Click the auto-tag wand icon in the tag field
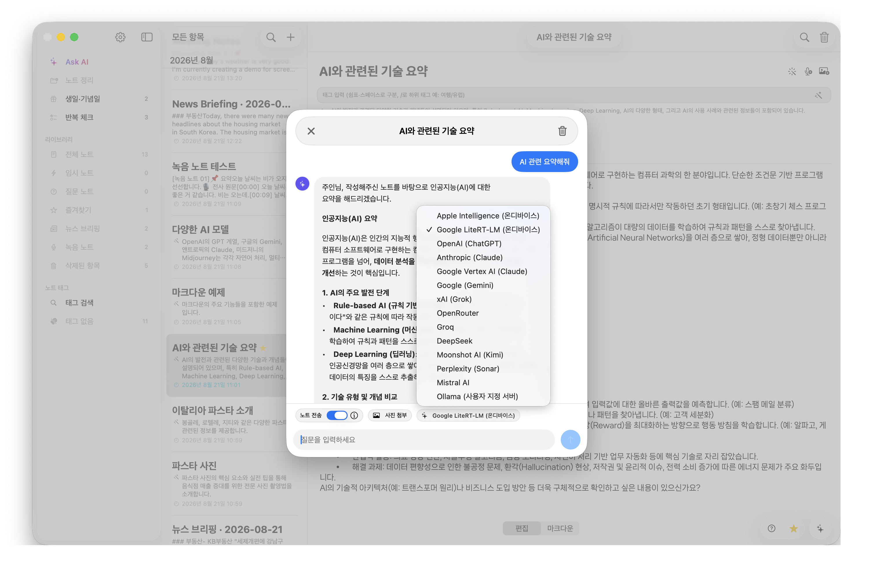This screenshot has height=588, width=873. click(x=818, y=95)
